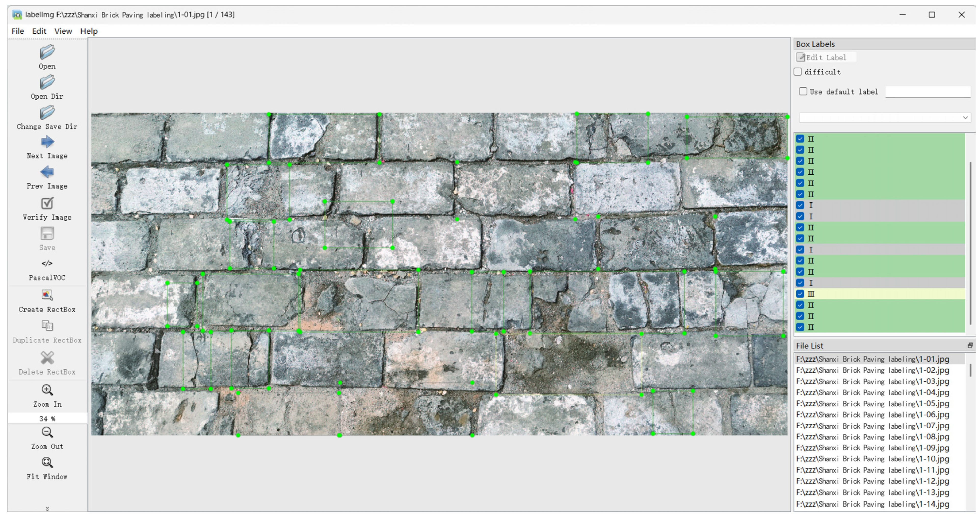980x517 pixels.
Task: Click the Save disk icon
Action: pyautogui.click(x=47, y=234)
